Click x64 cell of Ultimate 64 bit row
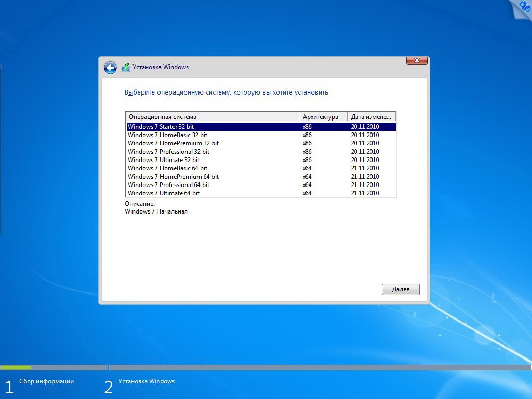 (307, 193)
